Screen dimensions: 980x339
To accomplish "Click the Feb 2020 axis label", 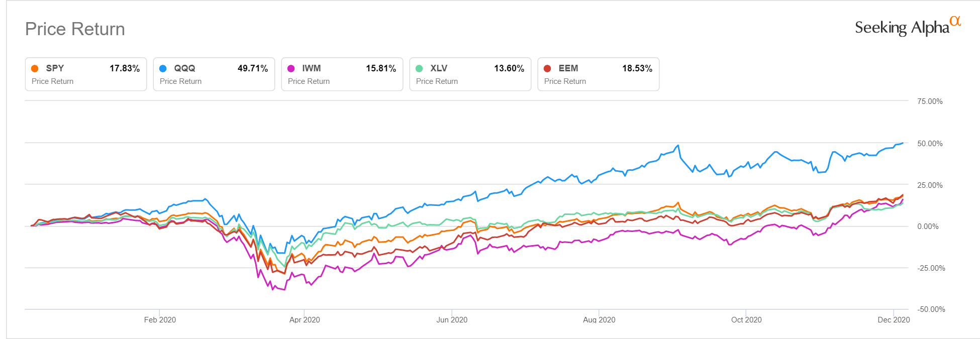I will click(160, 320).
